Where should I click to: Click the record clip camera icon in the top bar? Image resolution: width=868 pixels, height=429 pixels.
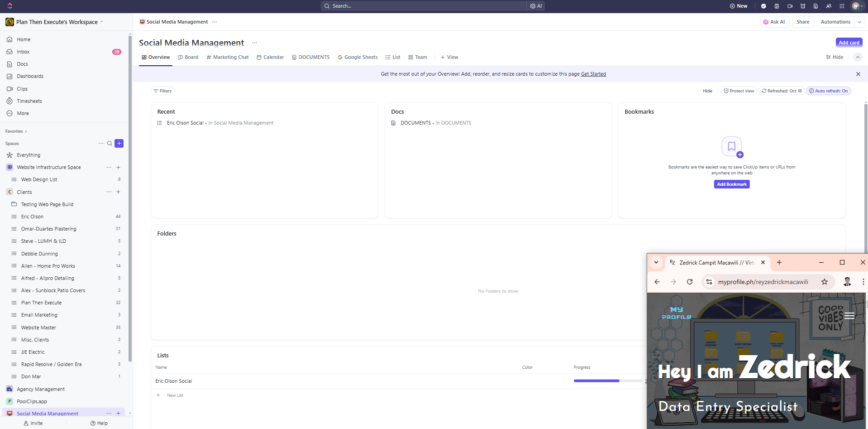click(790, 6)
